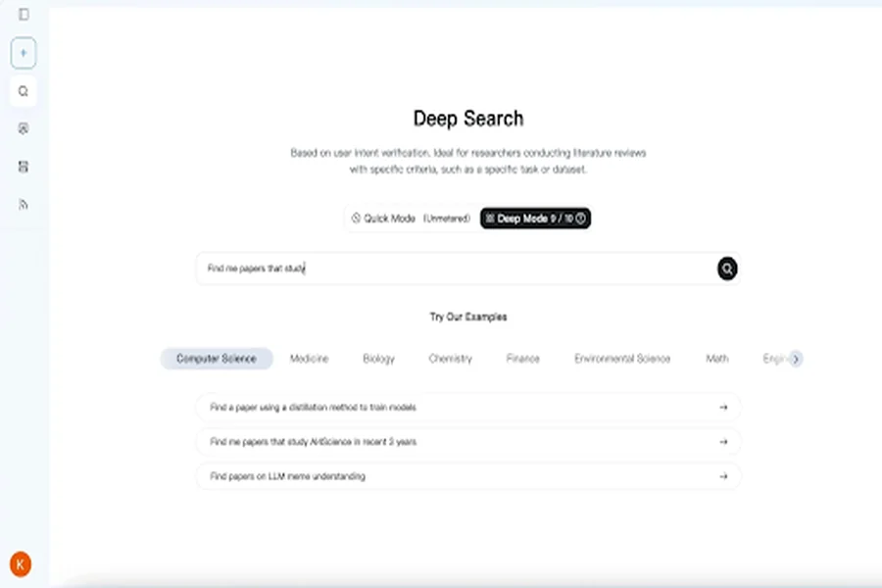Toggle the sidebar panel icon
882x588 pixels.
[24, 15]
